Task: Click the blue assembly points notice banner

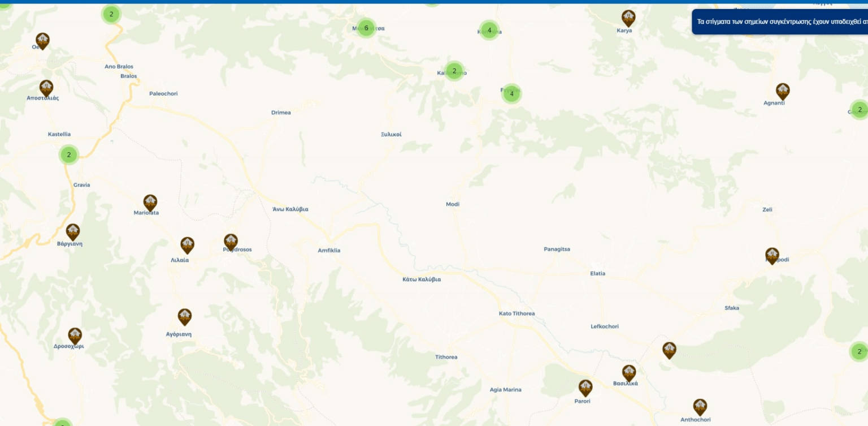Action: click(x=780, y=22)
